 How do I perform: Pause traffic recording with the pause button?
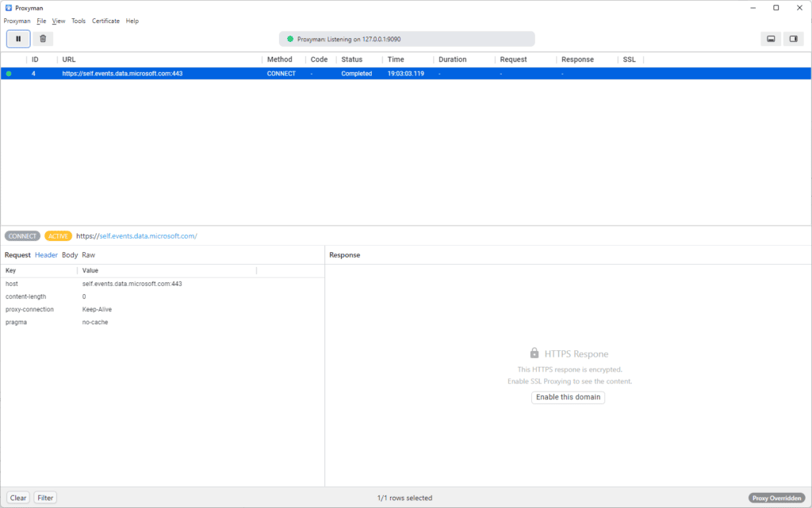point(18,38)
